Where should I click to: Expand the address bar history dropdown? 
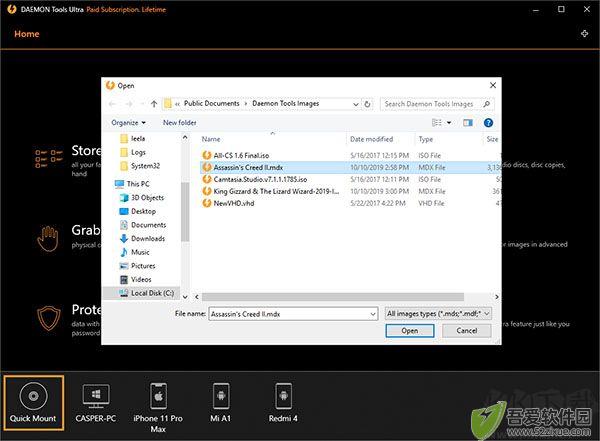point(355,104)
